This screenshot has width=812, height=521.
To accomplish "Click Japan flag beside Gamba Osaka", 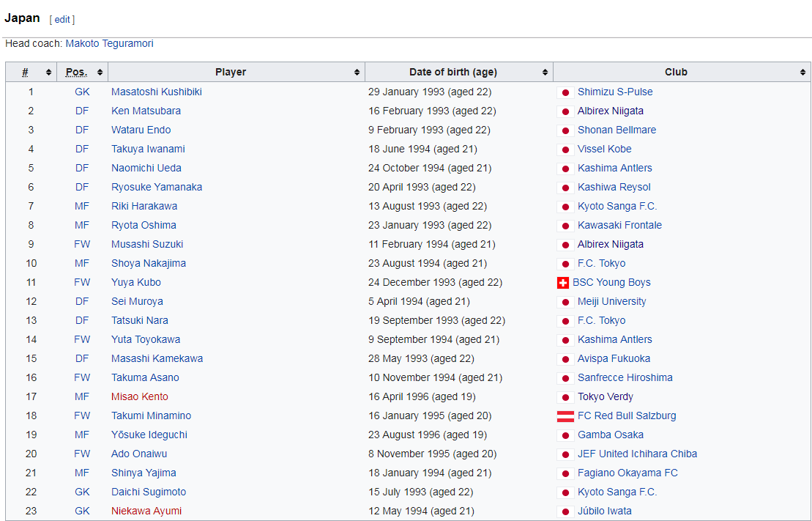I will click(x=565, y=435).
